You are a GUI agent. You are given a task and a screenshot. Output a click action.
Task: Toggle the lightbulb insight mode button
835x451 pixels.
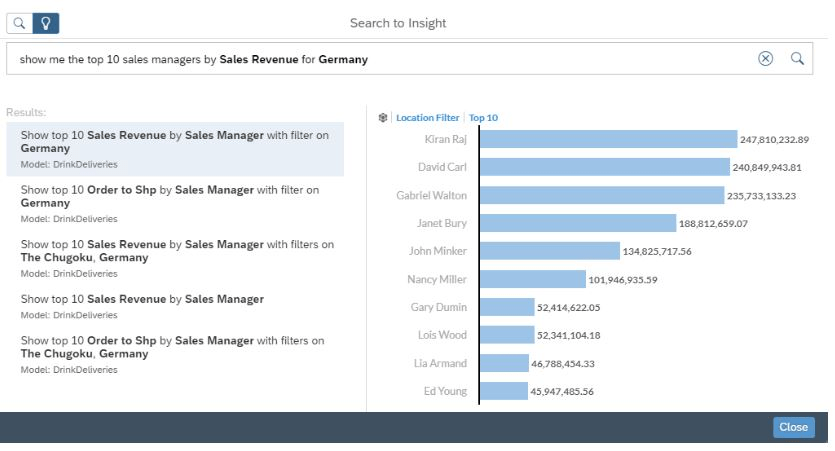(x=45, y=23)
